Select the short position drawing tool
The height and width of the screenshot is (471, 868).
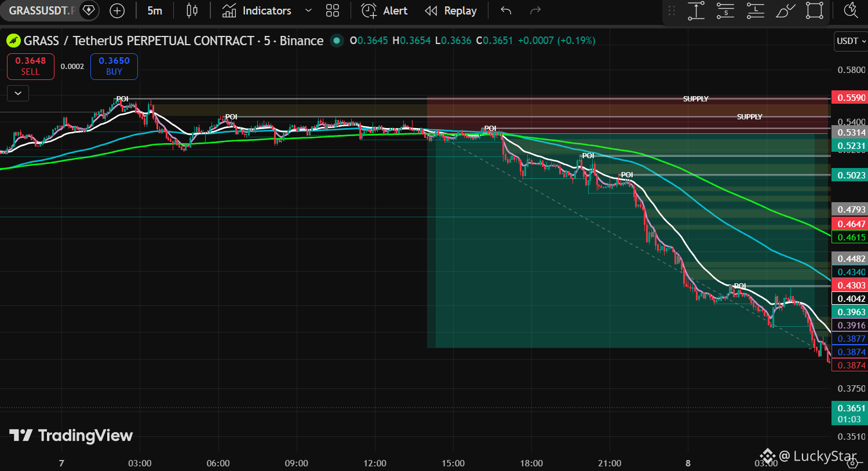(x=725, y=10)
